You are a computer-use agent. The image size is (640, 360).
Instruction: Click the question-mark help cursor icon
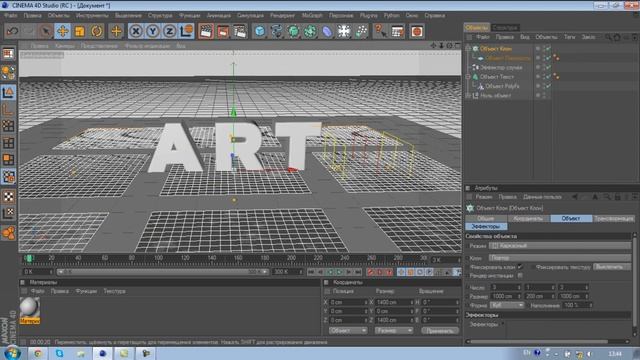[x=380, y=31]
